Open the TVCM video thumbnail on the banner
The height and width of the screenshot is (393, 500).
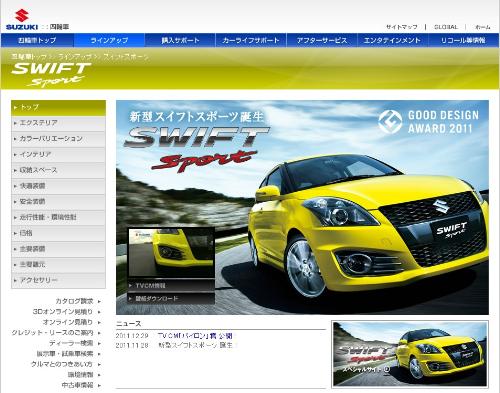tap(171, 253)
